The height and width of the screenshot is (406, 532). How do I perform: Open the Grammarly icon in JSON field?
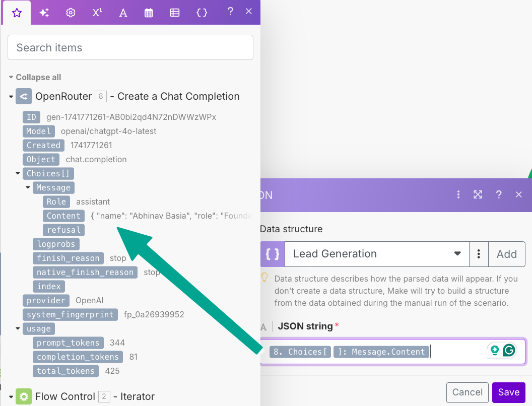(x=509, y=351)
